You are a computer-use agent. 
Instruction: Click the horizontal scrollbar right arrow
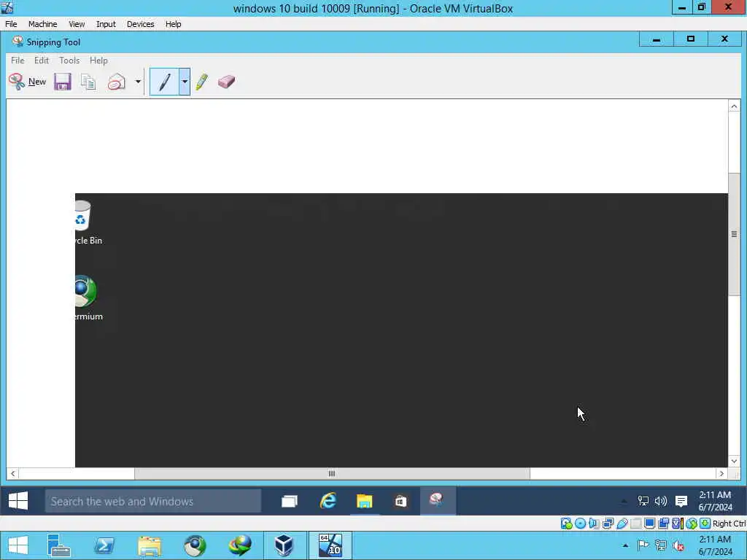[x=721, y=473]
